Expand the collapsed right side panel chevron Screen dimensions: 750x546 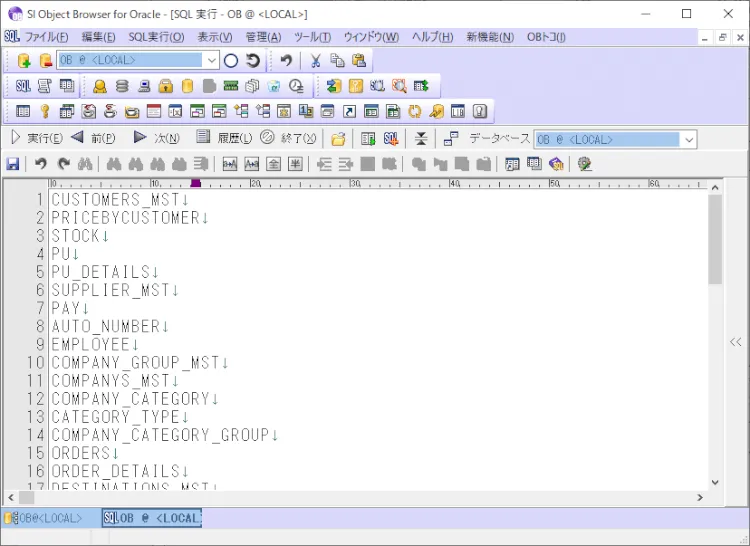(736, 342)
